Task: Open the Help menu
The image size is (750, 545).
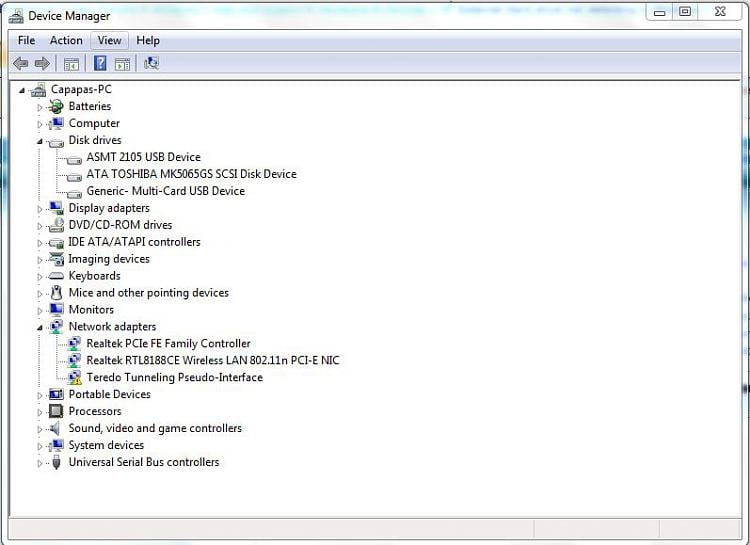Action: click(x=148, y=41)
